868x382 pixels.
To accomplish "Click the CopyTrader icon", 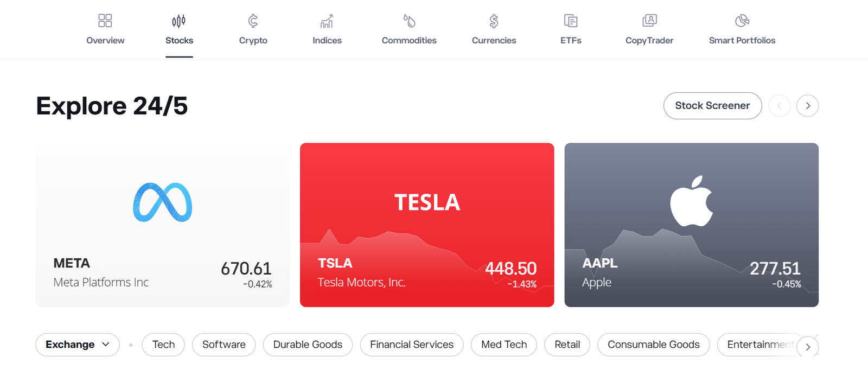I will click(x=649, y=21).
